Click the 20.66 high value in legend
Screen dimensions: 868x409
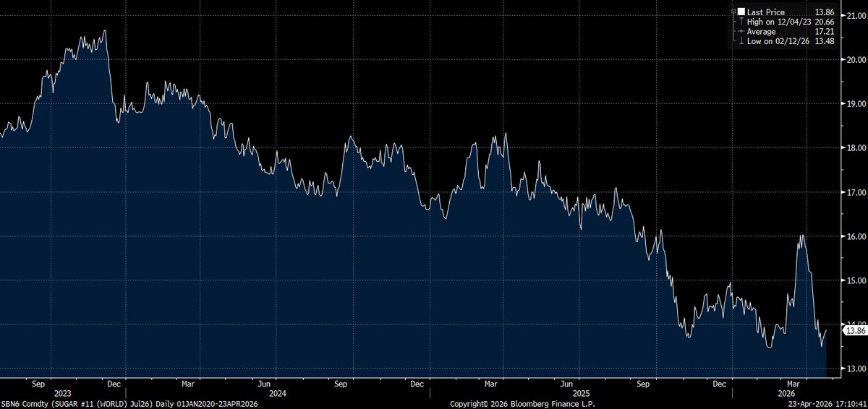pos(825,22)
